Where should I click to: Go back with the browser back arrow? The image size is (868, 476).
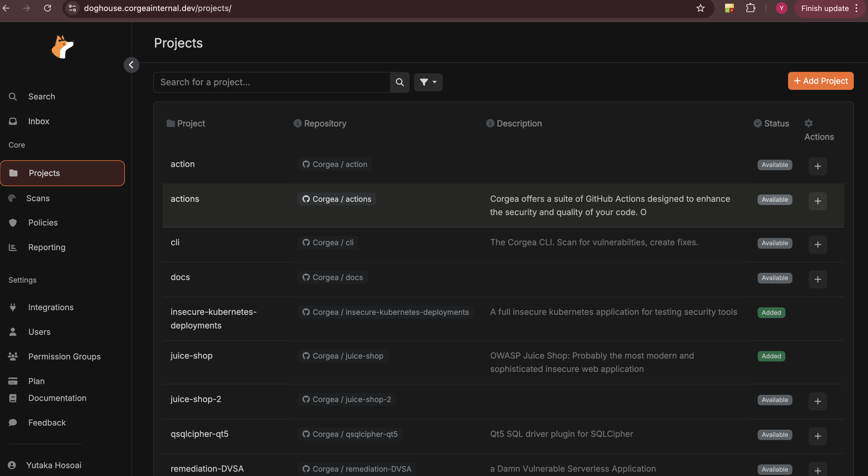coord(6,8)
